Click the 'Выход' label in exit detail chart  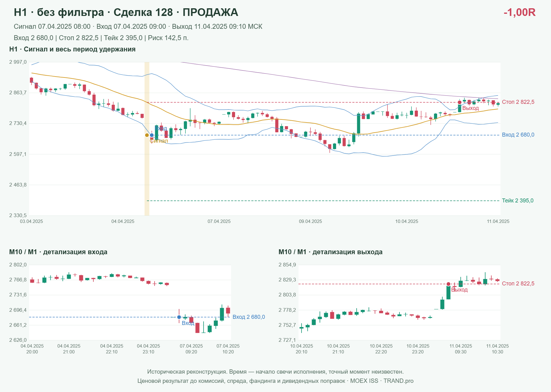[x=459, y=290]
